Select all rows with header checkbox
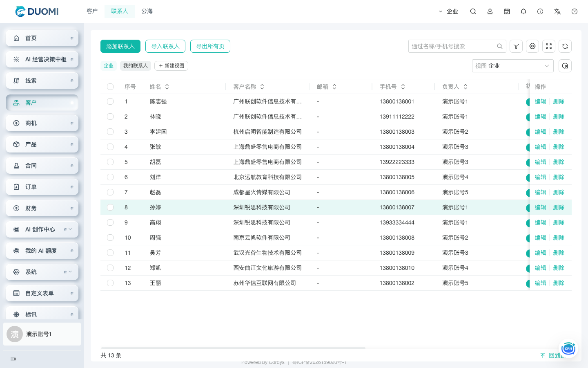This screenshot has height=368, width=588. click(110, 87)
